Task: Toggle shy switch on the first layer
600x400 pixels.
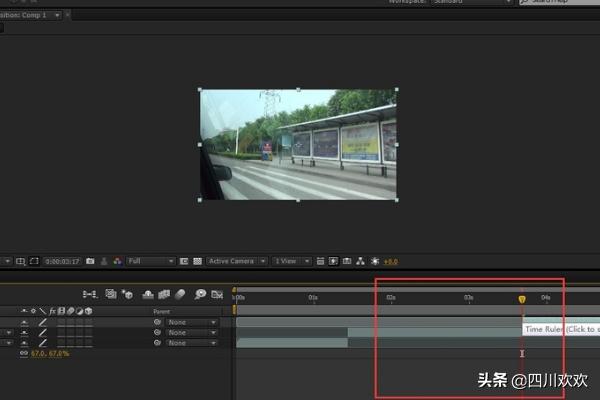Action: coord(24,322)
